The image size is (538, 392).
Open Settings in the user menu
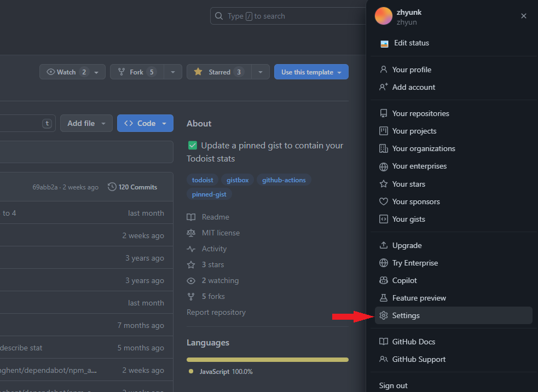coord(453,315)
